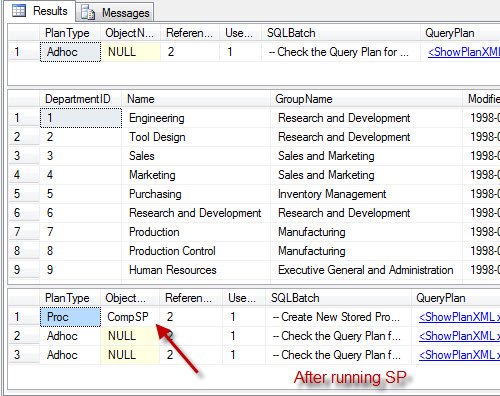Click NULL object cell in top grid
The image size is (500, 396).
(131, 52)
